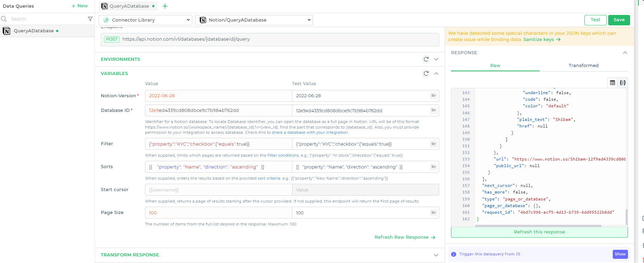Click the green plus icon to add query tab

coord(165,6)
